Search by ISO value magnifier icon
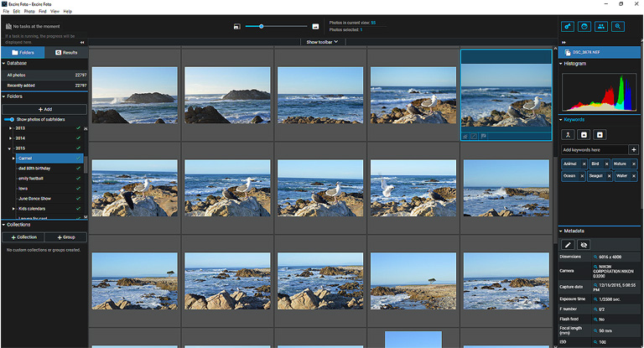The image size is (644, 348). [x=595, y=342]
